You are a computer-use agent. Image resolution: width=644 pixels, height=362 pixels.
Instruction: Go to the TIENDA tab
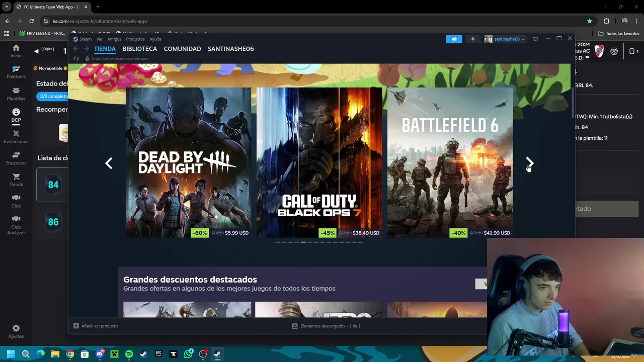tap(105, 49)
